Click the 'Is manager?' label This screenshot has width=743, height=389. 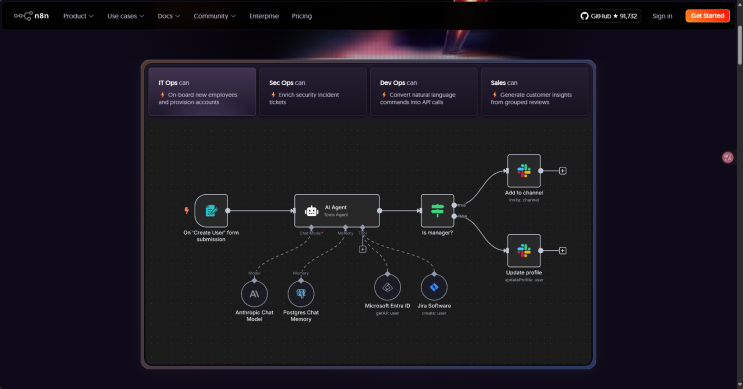437,233
